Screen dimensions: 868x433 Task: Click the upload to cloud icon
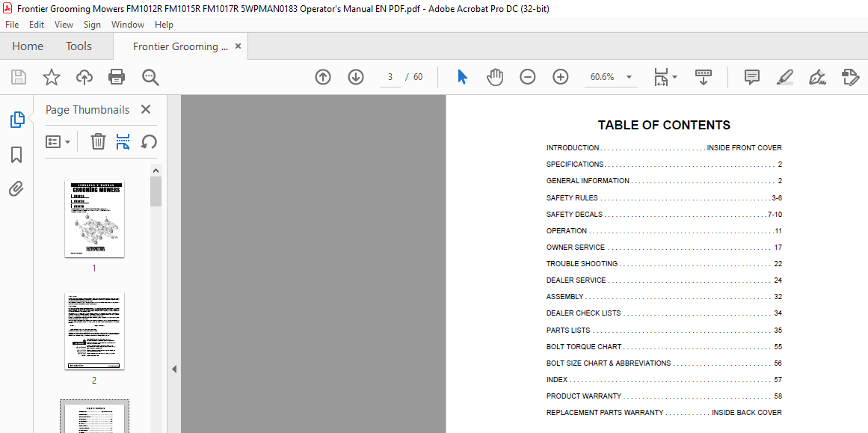point(84,77)
